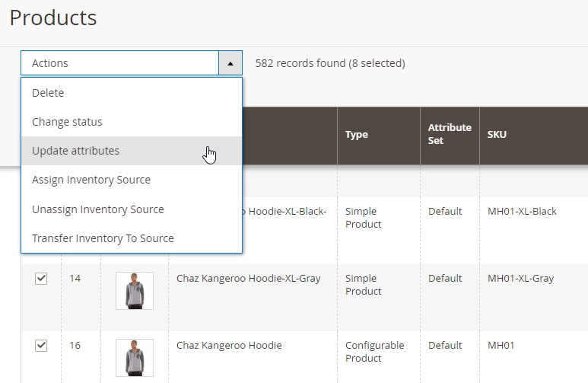Screen dimensions: 588x383
Task: Click Default attribute set for MH01-XL-Gray
Action: pyautogui.click(x=445, y=278)
